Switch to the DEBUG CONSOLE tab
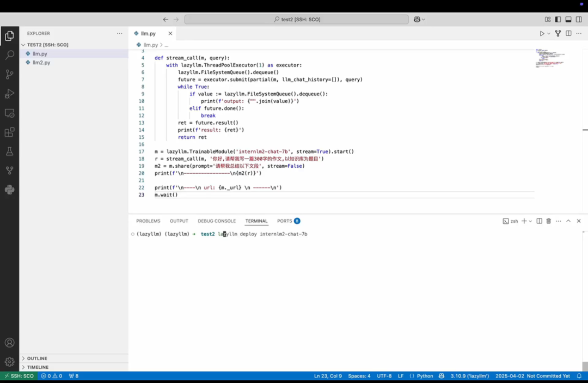The image size is (588, 383). pyautogui.click(x=217, y=221)
